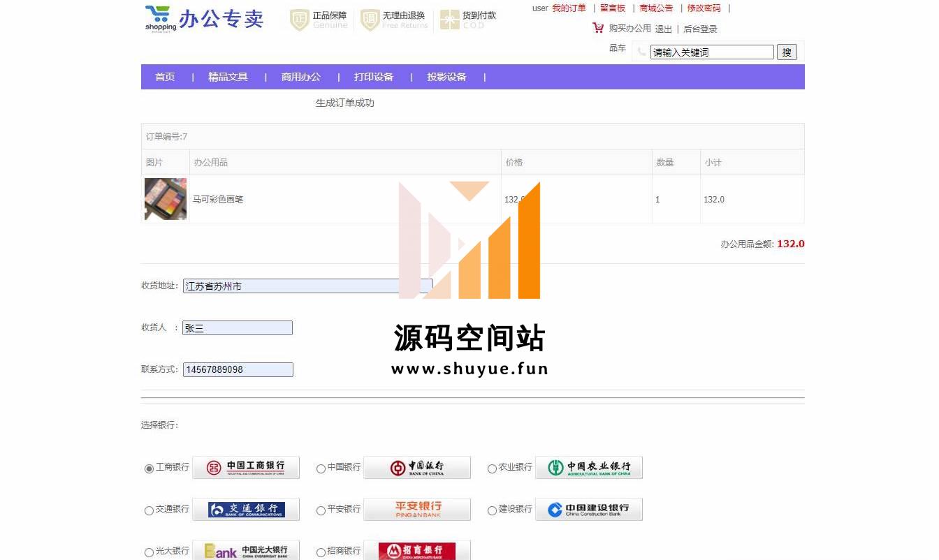Click the 中国建设银行 bank logo
Image resolution: width=939 pixels, height=560 pixels.
(x=589, y=509)
